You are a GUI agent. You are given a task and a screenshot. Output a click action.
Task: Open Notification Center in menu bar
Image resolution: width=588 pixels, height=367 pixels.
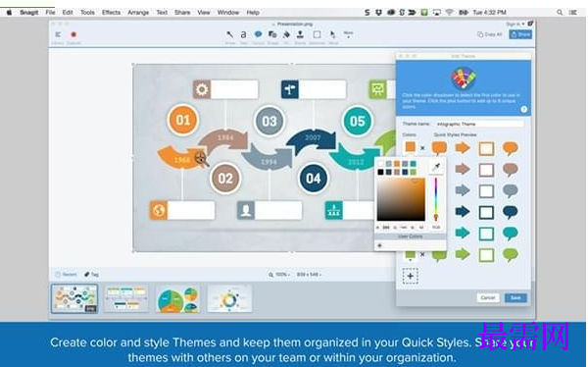573,13
